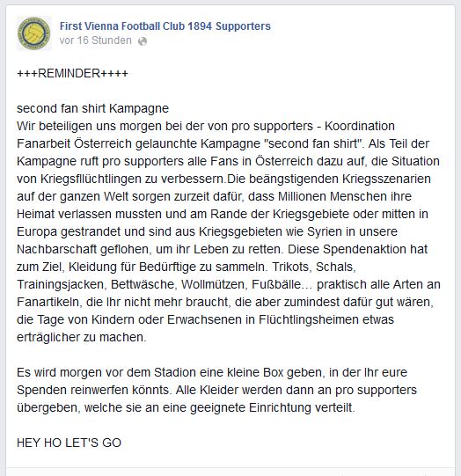Click the word 'Fanartikeln,' in the post

49,303
